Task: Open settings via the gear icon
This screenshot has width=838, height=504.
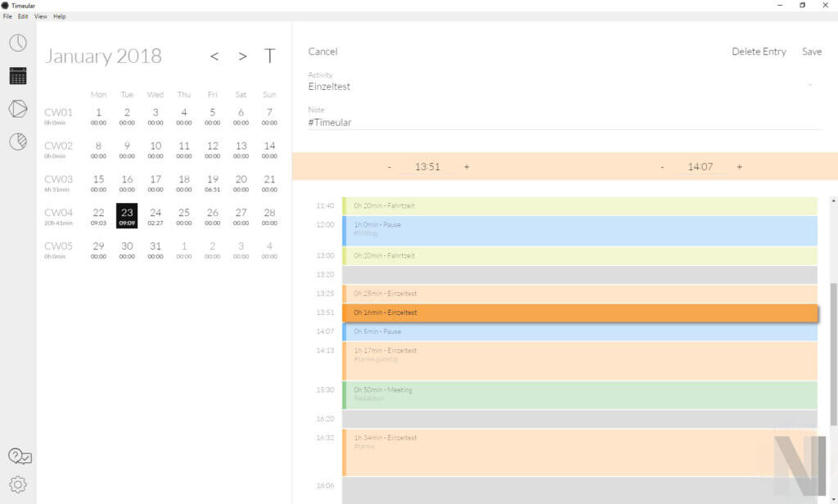Action: click(x=18, y=484)
